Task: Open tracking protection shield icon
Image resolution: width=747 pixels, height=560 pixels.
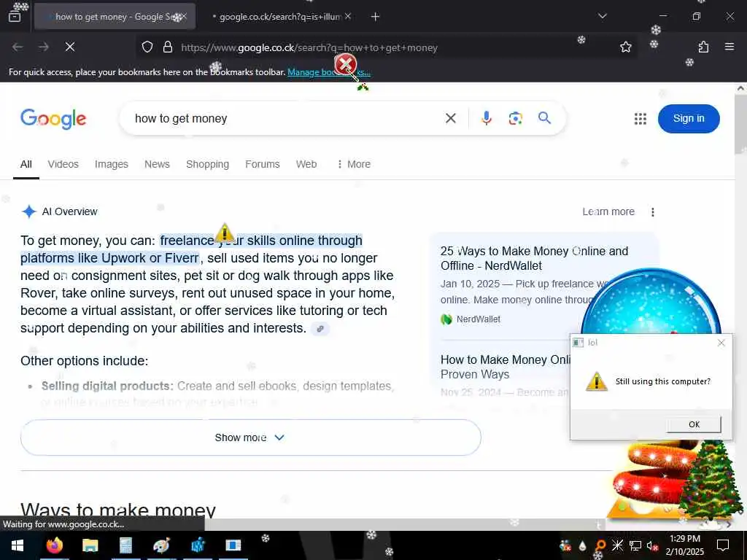Action: click(147, 47)
